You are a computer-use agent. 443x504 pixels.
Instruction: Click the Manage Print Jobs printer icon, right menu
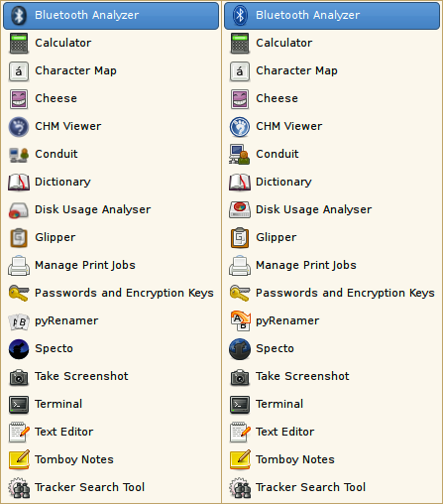click(240, 265)
